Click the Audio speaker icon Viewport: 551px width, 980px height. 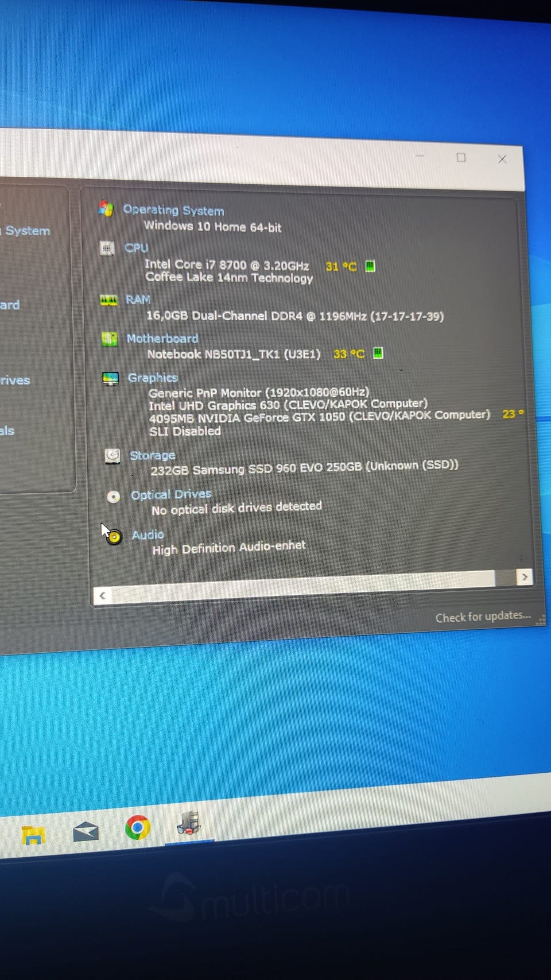pos(114,537)
